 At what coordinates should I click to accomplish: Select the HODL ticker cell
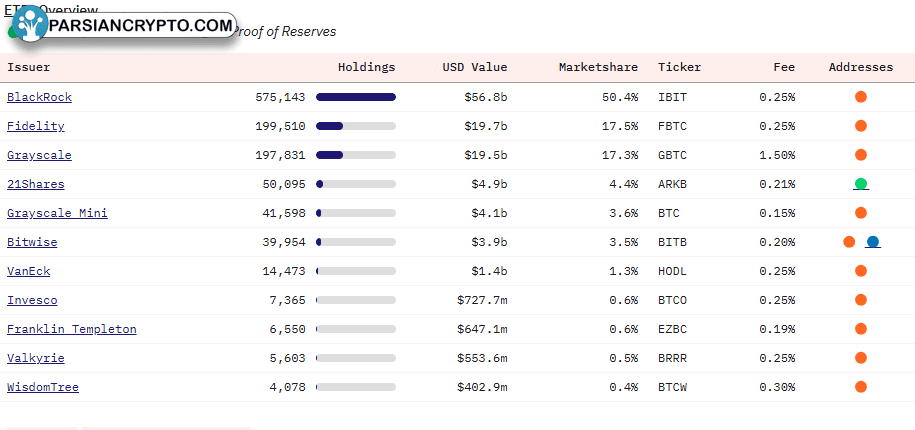pos(672,271)
